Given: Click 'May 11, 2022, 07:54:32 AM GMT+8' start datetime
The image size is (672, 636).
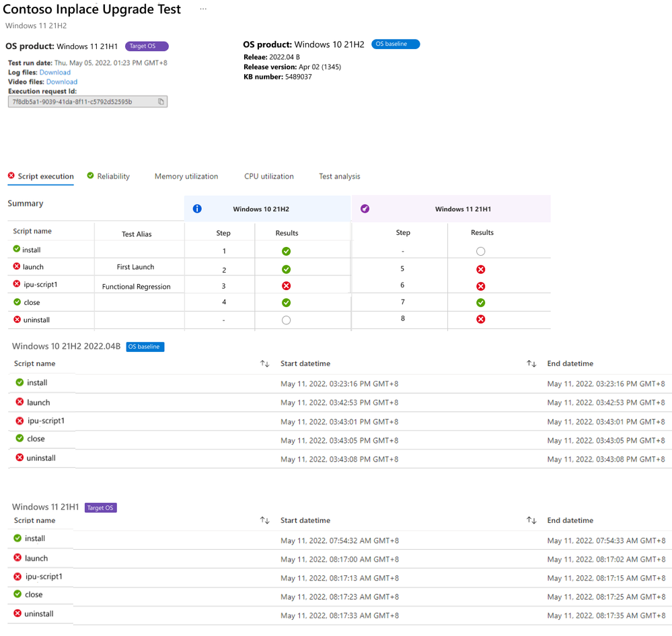Looking at the screenshot, I should coord(340,541).
